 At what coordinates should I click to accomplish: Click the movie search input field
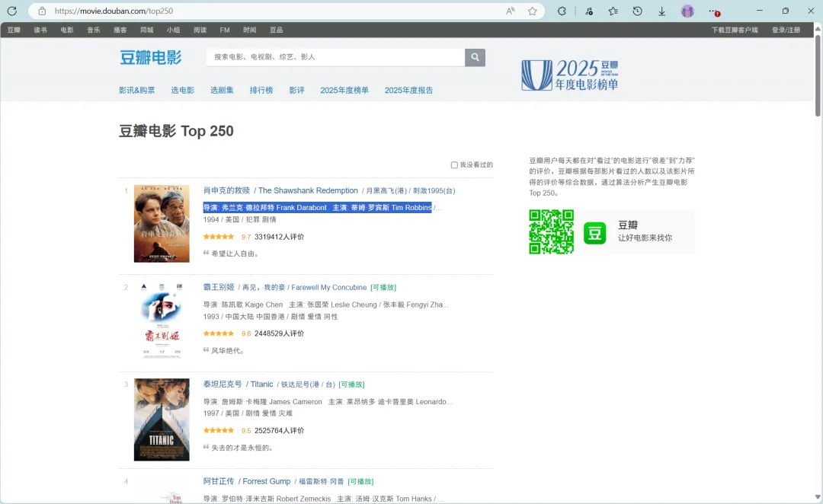pyautogui.click(x=336, y=57)
